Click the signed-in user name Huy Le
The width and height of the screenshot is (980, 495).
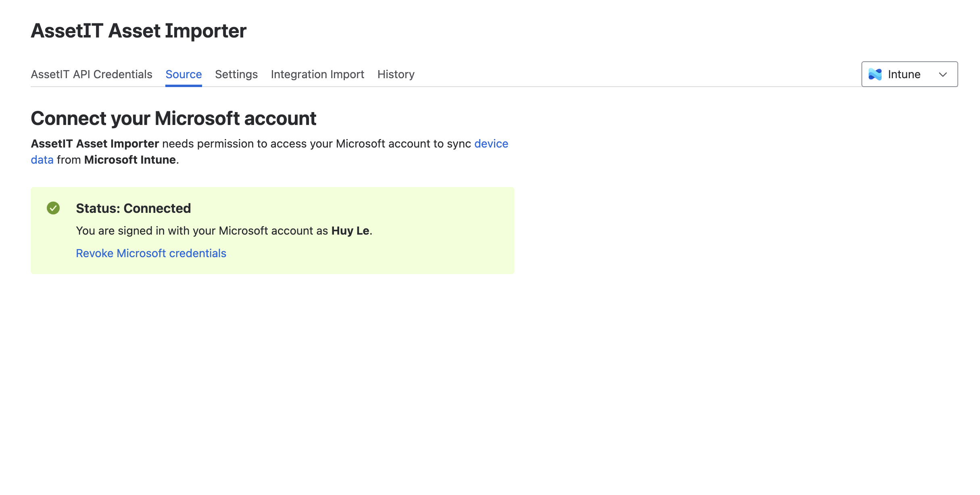click(x=350, y=231)
